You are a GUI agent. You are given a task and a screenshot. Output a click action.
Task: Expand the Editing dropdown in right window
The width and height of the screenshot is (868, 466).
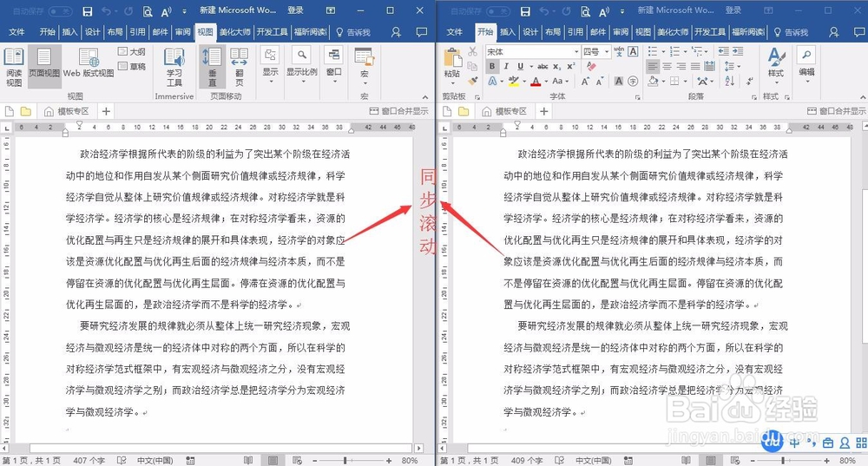click(x=806, y=67)
